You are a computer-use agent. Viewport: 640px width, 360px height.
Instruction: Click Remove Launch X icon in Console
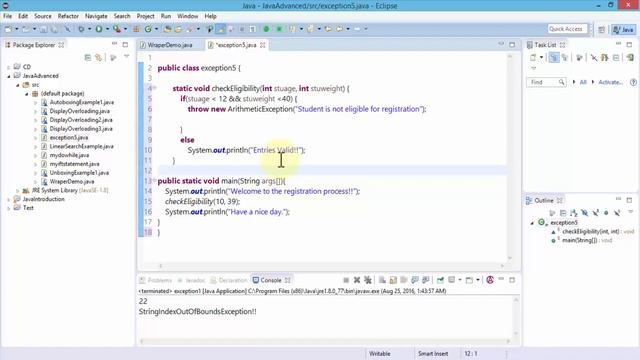point(357,280)
